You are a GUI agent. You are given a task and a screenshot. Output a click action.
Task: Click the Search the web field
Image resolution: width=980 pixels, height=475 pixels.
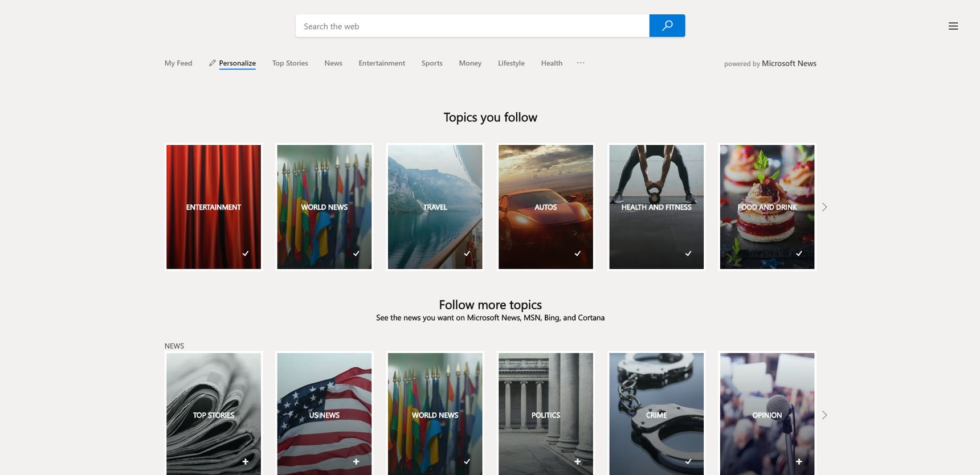point(472,26)
